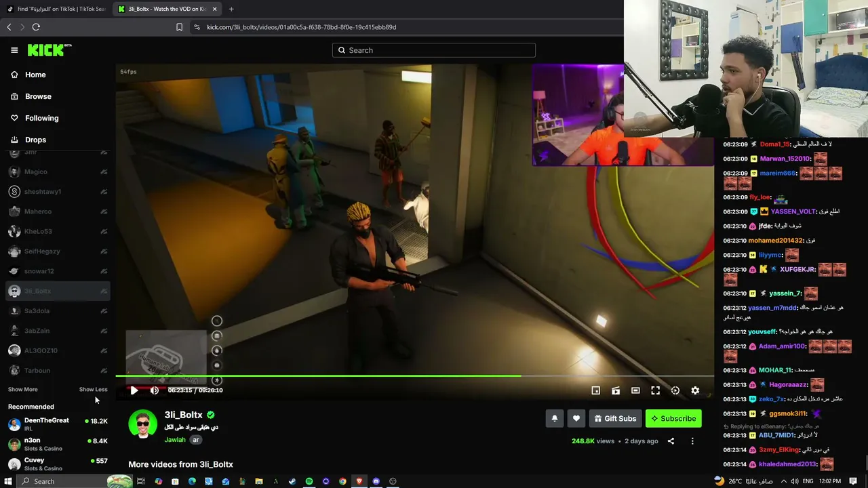Click the browser address bar URL
Image resolution: width=868 pixels, height=488 pixels.
pyautogui.click(x=301, y=27)
